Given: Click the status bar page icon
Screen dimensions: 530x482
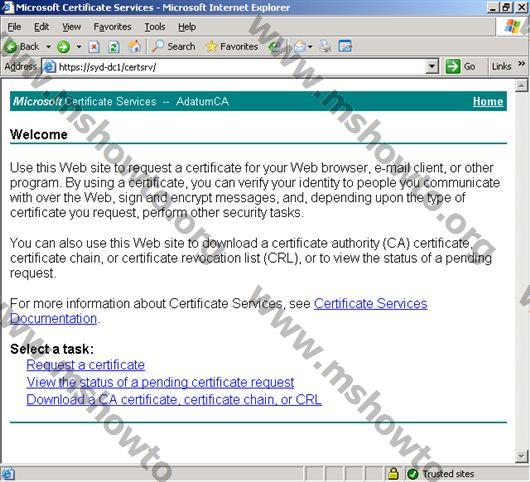Looking at the screenshot, I should 8,474.
